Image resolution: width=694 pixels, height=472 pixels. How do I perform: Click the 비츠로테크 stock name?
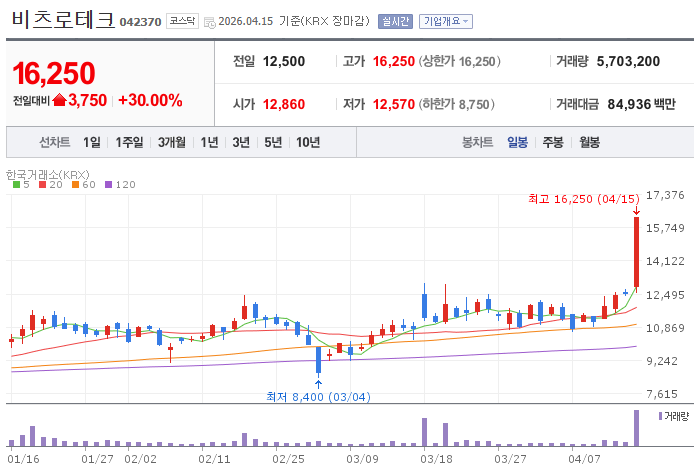63,20
